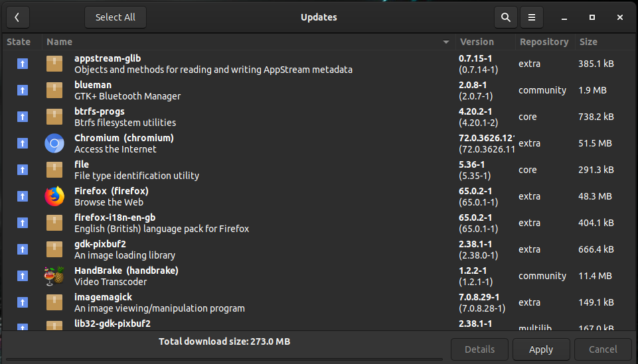Toggle upgrade state for firefox-i18n-en-gb

point(23,223)
